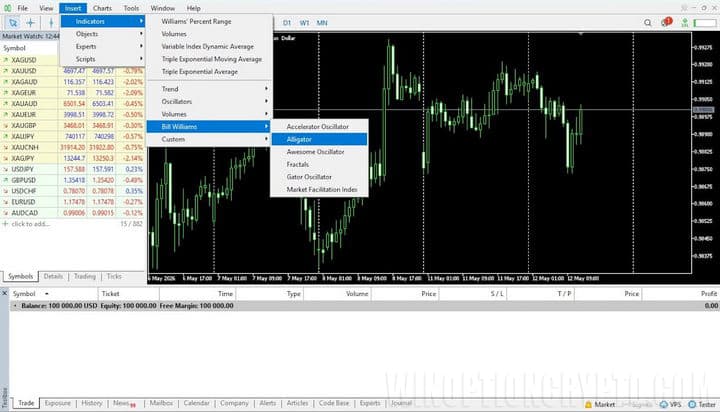720x412 pixels.
Task: Click the Profit column header
Action: point(681,293)
